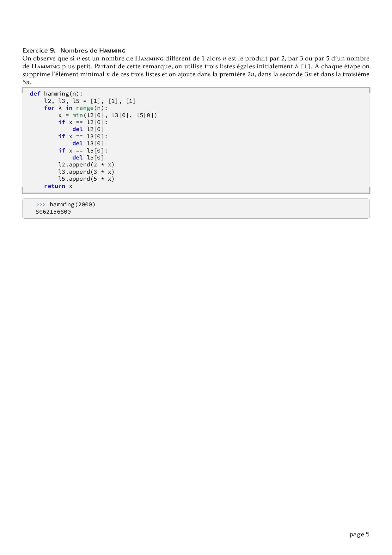Click the "l2.append(2 * x)" line
The image size is (392, 555).
tap(86, 165)
